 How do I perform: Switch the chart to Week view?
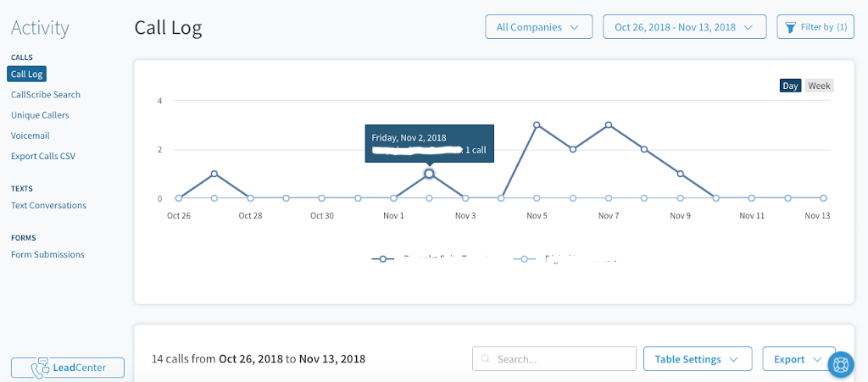click(819, 86)
